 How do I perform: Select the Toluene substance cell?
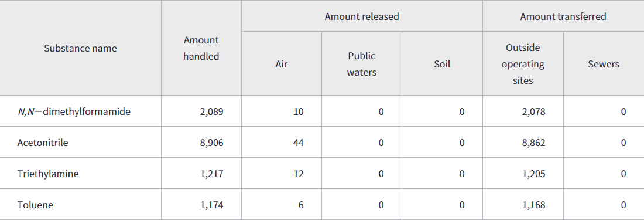35,204
